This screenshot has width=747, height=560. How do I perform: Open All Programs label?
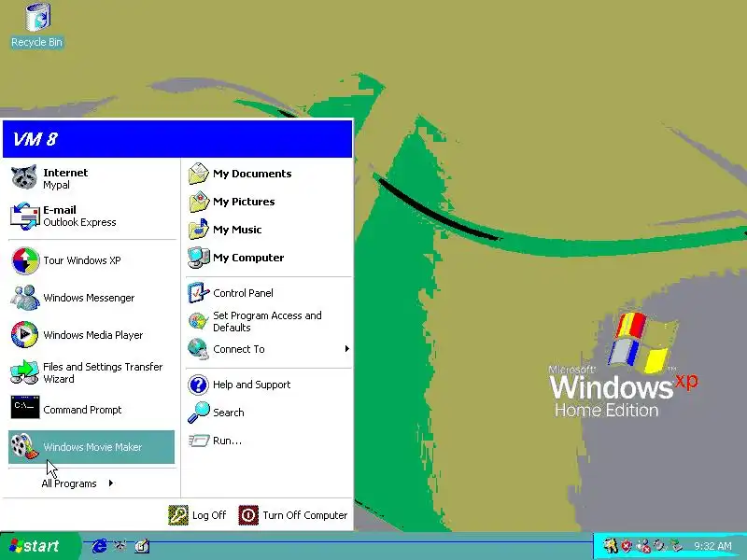tap(69, 483)
